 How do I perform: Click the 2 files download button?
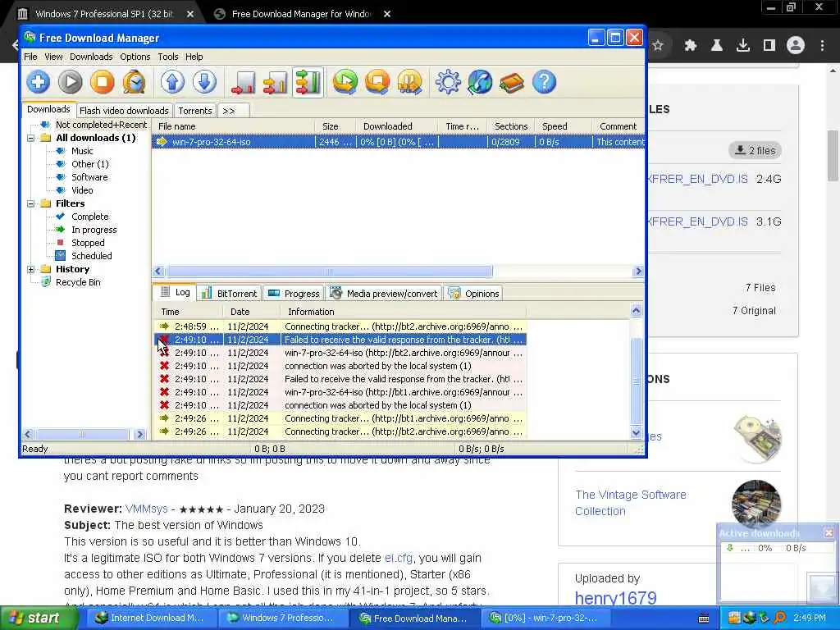tap(756, 151)
